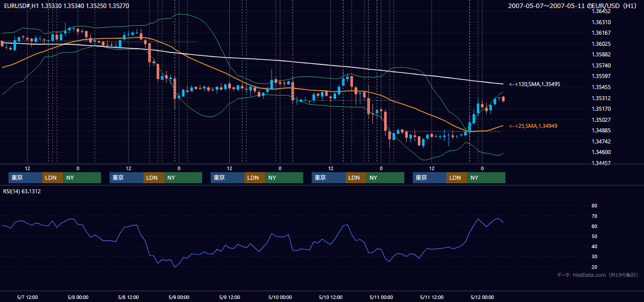Click price axis value 1.34457

[601, 163]
